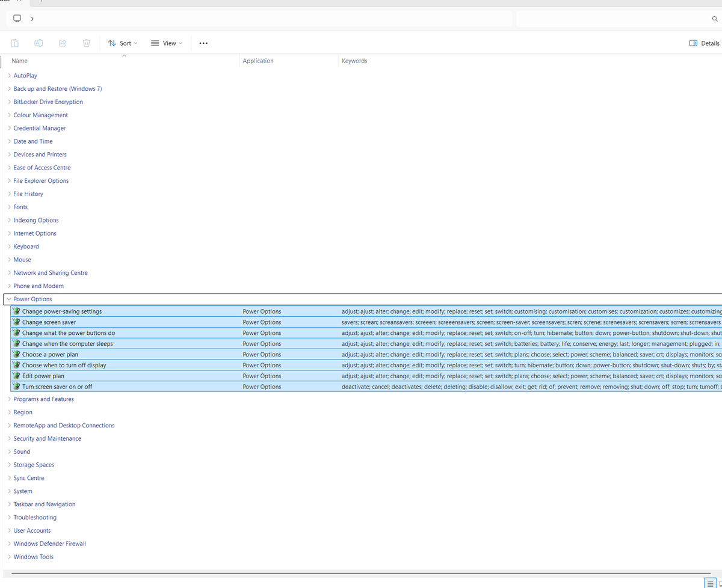Sort by the Application column header
Screen dimensions: 722x588
(258, 61)
